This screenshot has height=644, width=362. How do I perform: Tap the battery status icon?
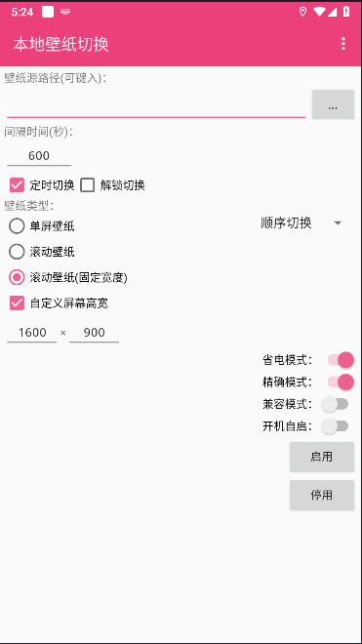click(346, 12)
